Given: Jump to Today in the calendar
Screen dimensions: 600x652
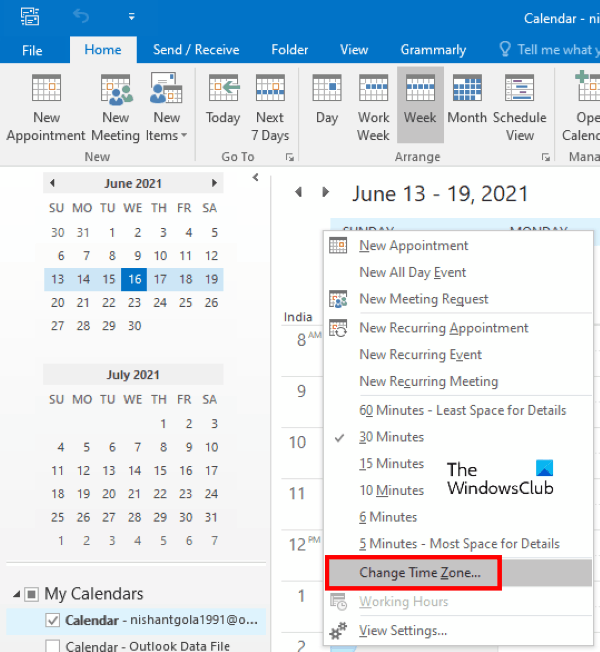Looking at the screenshot, I should [223, 100].
